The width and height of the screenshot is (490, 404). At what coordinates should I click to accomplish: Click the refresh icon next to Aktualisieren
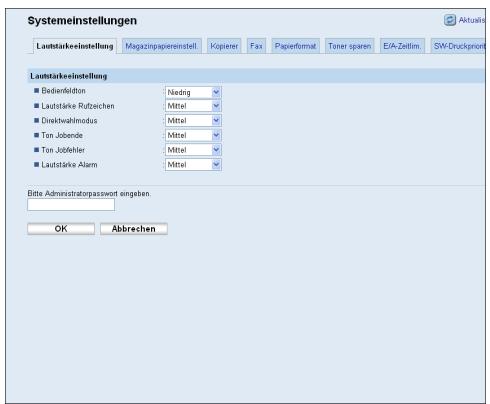tap(450, 20)
